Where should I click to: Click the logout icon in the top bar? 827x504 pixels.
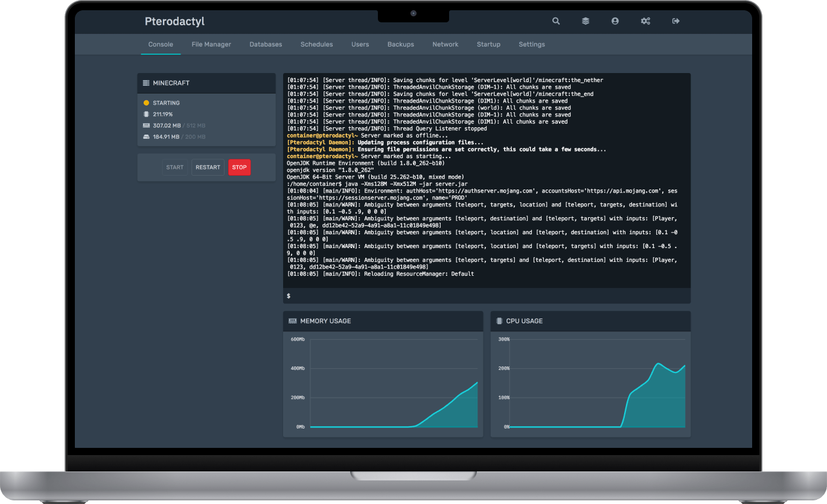[x=675, y=21]
